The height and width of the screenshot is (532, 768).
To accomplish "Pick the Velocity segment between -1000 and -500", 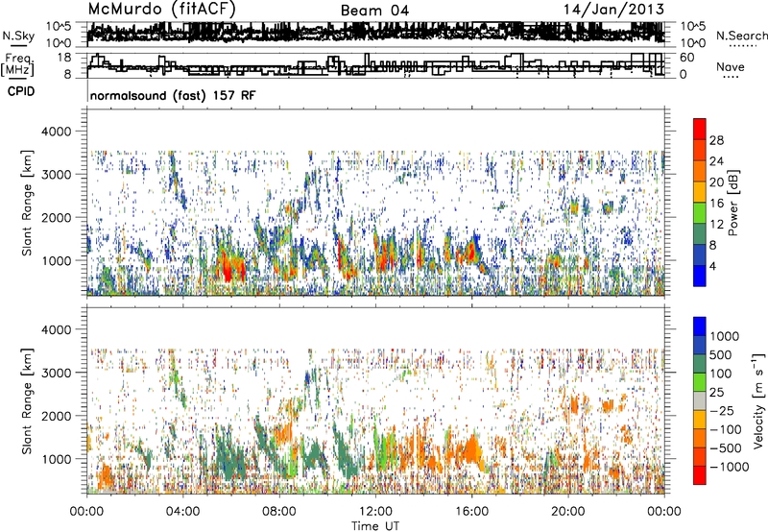I will (700, 456).
